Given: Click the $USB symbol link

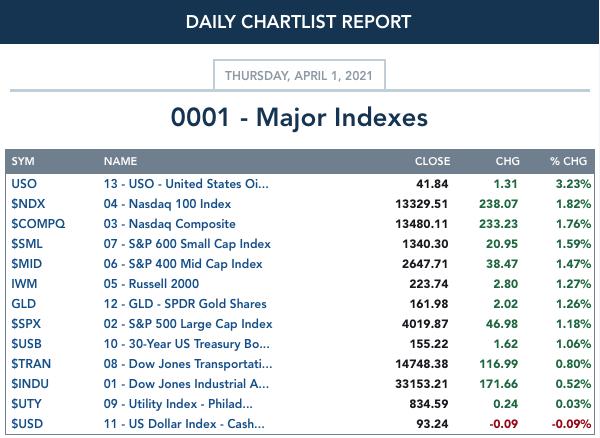Looking at the screenshot, I should click(26, 344).
